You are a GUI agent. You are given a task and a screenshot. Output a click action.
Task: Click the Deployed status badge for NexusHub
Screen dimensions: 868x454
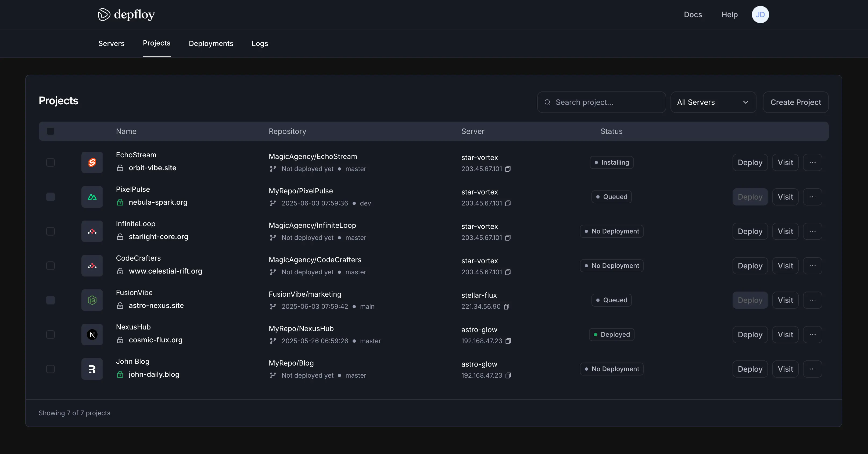(612, 335)
